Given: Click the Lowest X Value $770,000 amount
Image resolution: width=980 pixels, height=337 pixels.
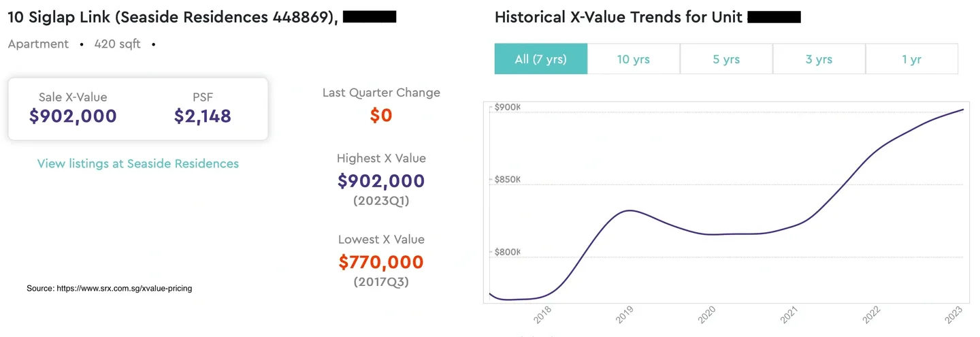Looking at the screenshot, I should pyautogui.click(x=381, y=262).
